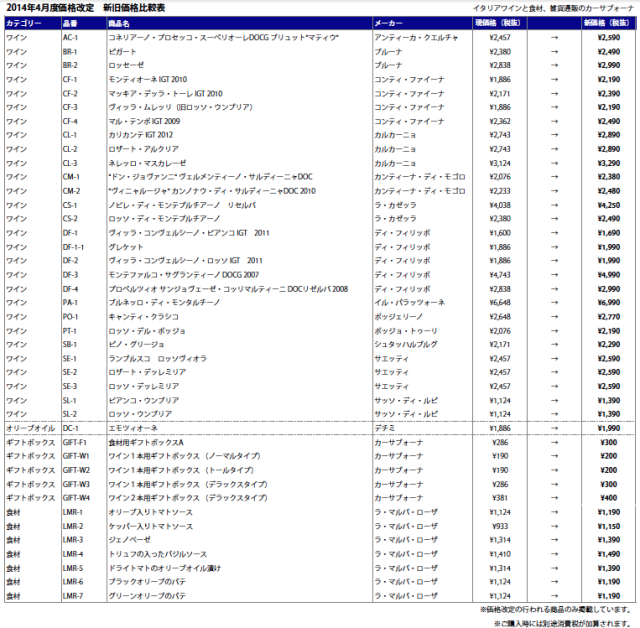Viewport: 640px width, 628px height.
Task: Click the product name 'ジェノベーゼ'
Action: (x=130, y=540)
